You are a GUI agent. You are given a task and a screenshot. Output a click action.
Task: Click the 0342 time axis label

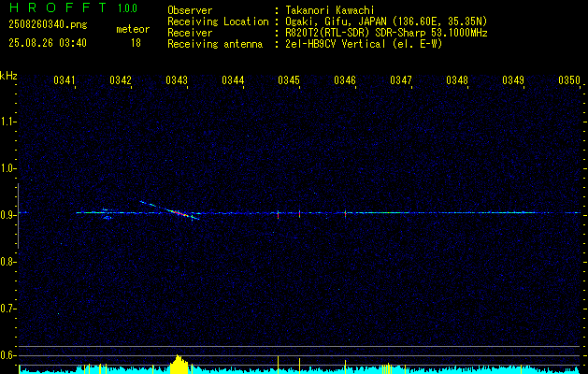(121, 80)
